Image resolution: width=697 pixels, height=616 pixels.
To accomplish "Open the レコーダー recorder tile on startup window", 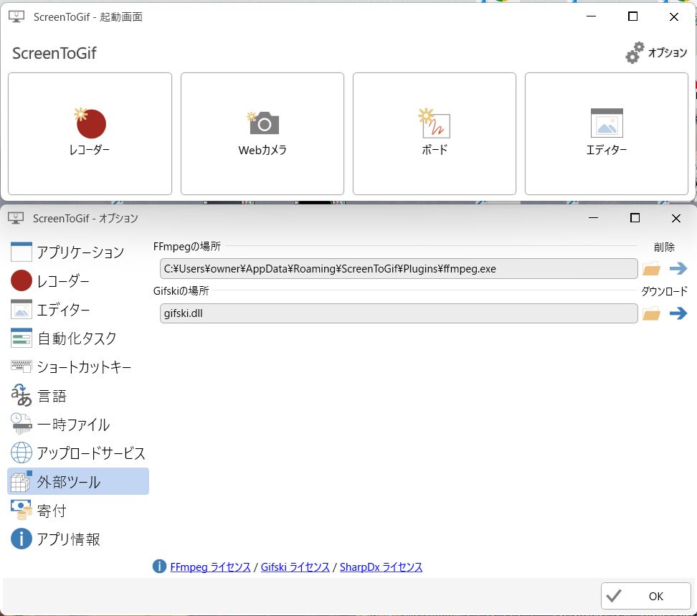I will [x=90, y=134].
